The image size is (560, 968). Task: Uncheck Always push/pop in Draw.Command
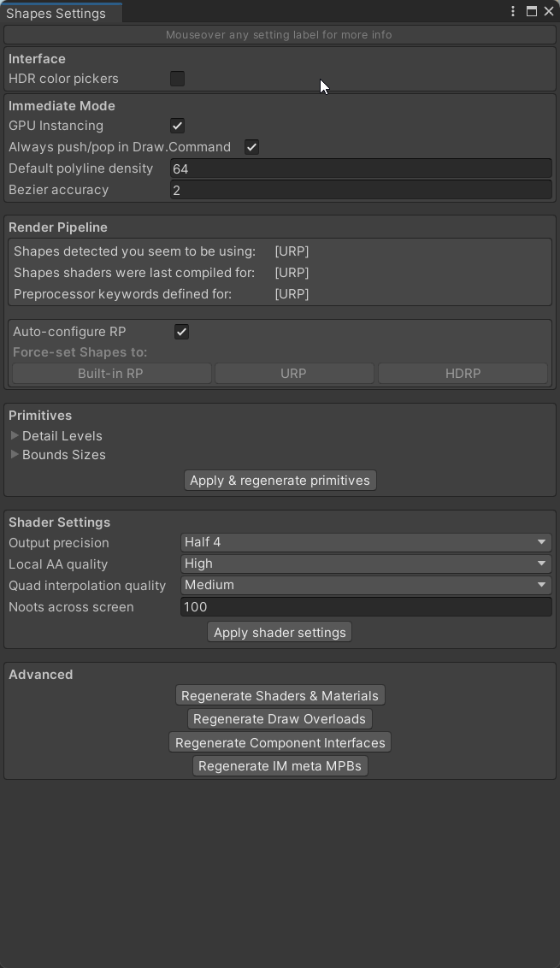point(251,147)
